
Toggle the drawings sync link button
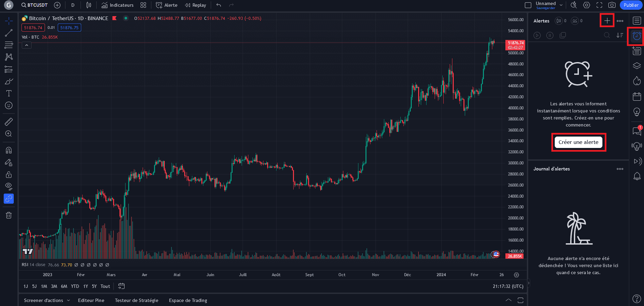click(x=9, y=199)
